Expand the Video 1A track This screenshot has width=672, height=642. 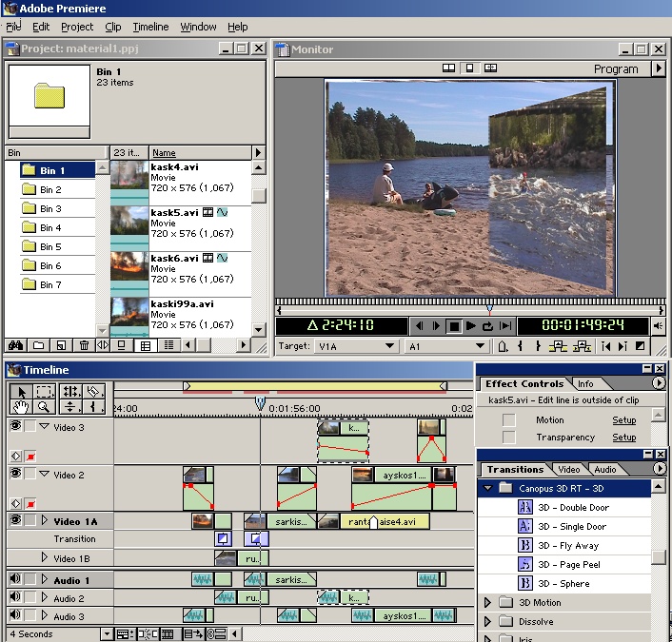(x=44, y=520)
